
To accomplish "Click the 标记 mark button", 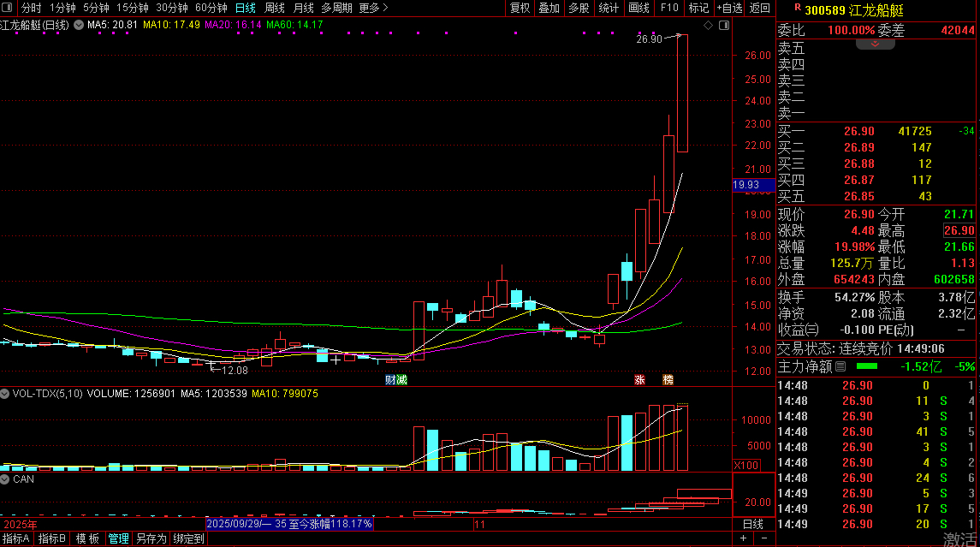I will 698,8.
